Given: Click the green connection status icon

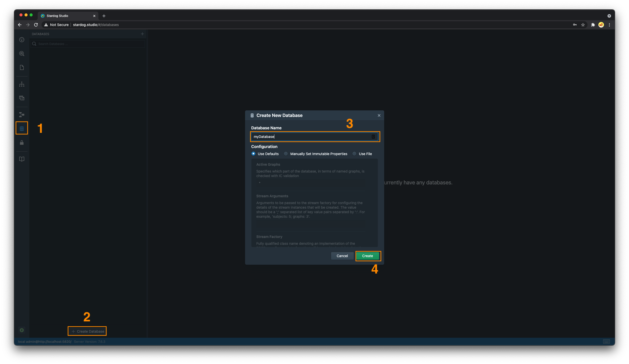Looking at the screenshot, I should coord(22,330).
